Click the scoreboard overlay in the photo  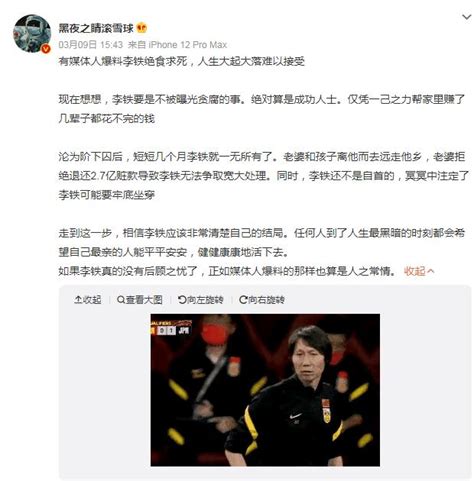coord(171,328)
